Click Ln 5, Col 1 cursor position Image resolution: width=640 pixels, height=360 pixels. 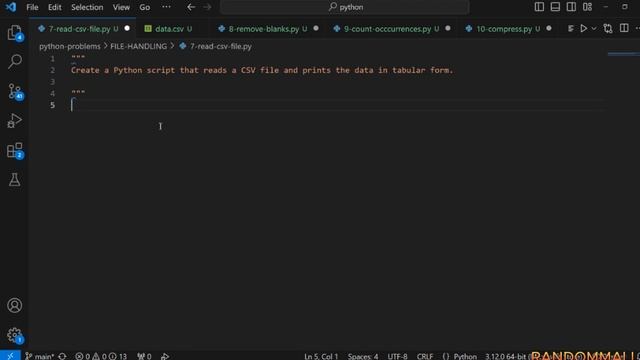point(321,356)
